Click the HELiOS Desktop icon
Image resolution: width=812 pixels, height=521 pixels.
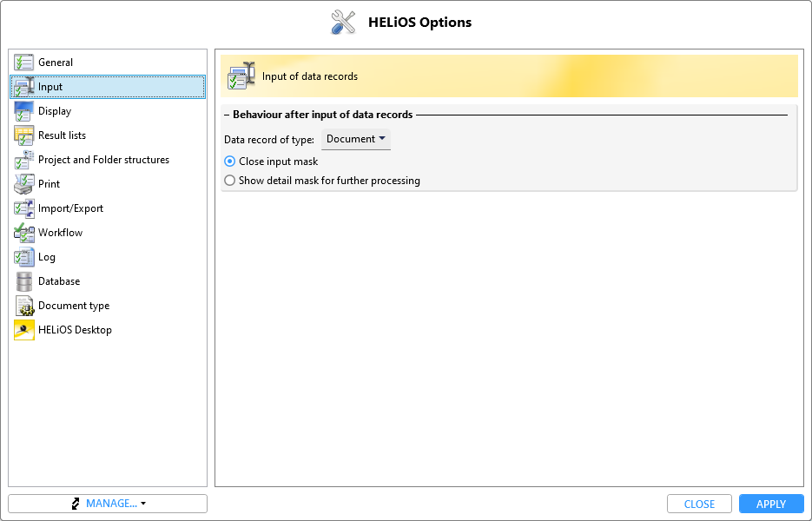click(23, 330)
